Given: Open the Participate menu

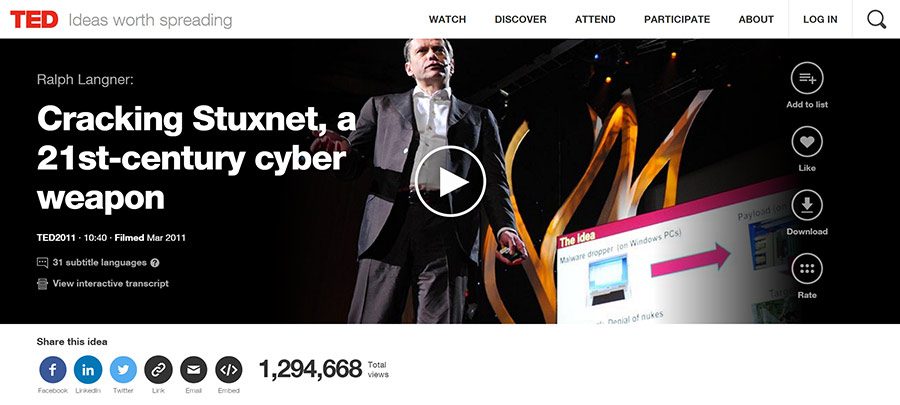Looking at the screenshot, I should (x=677, y=20).
